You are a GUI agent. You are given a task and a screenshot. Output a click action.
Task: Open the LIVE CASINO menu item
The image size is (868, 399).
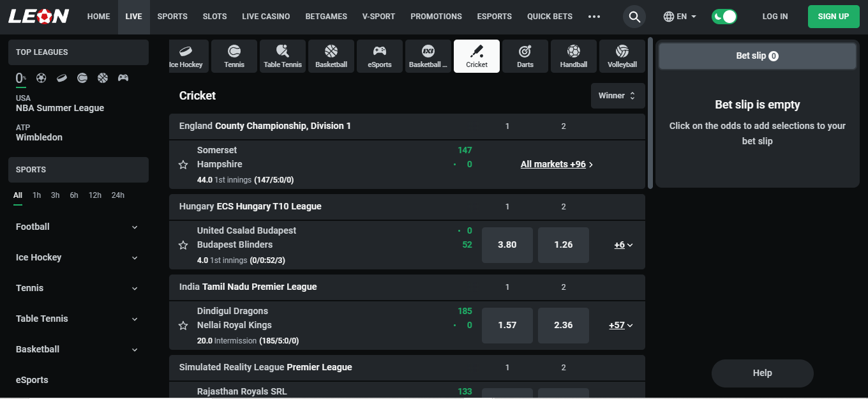click(266, 17)
